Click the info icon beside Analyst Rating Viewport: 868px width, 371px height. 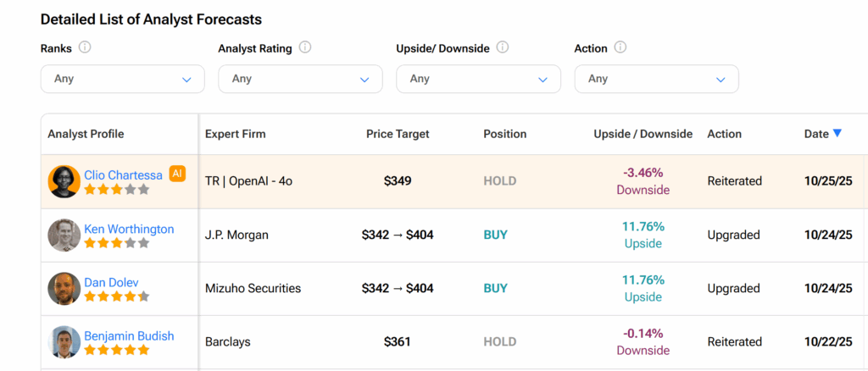pyautogui.click(x=305, y=47)
